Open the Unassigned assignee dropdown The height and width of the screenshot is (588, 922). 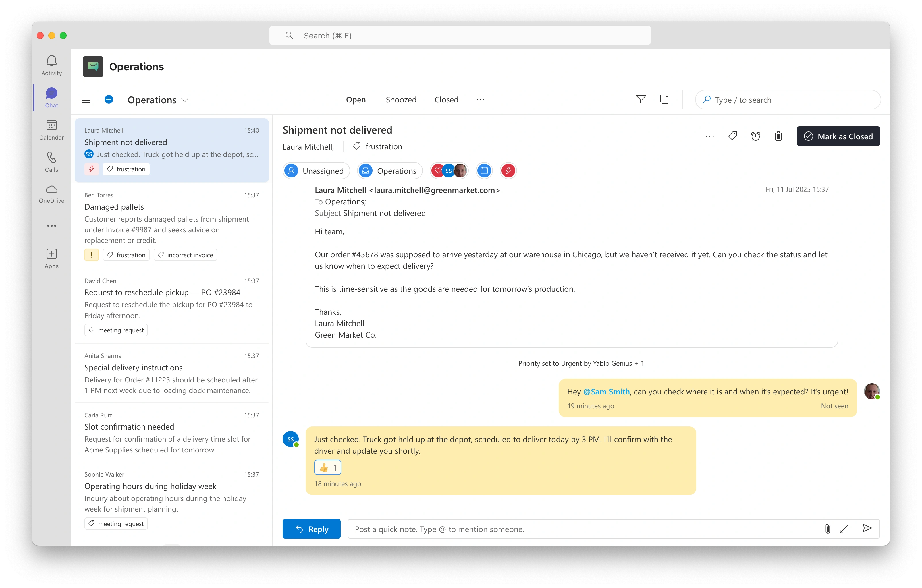316,171
